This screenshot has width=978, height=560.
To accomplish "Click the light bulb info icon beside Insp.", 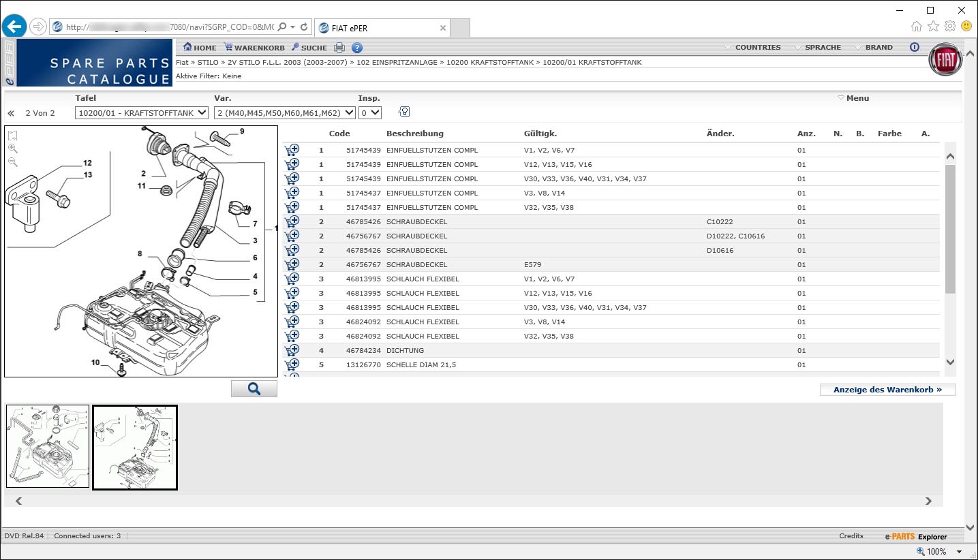I will pyautogui.click(x=404, y=112).
